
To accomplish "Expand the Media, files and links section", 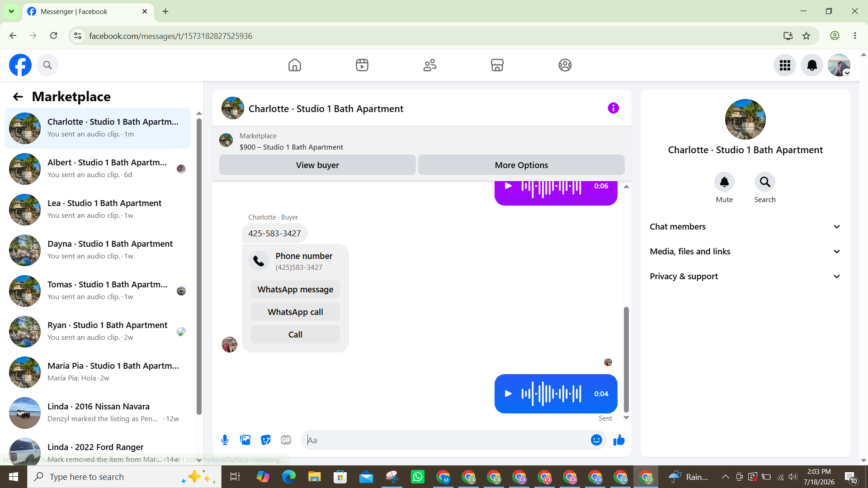I will pyautogui.click(x=745, y=252).
